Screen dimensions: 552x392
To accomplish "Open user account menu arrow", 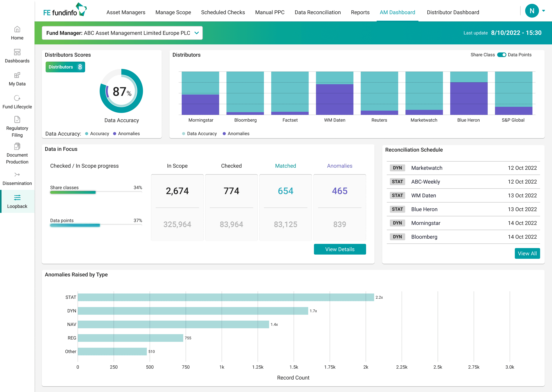I will (544, 11).
